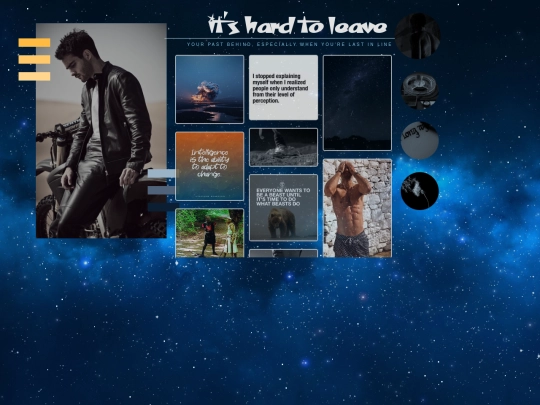Screen dimensions: 540x405
Task: Select the light blue color swatch
Action: click(x=162, y=174)
